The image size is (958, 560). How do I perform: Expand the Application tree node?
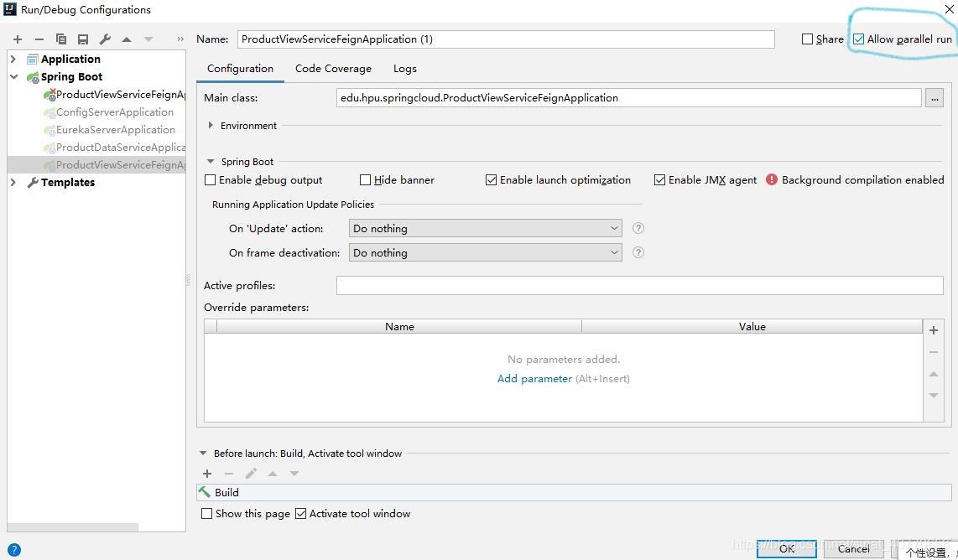pyautogui.click(x=13, y=59)
